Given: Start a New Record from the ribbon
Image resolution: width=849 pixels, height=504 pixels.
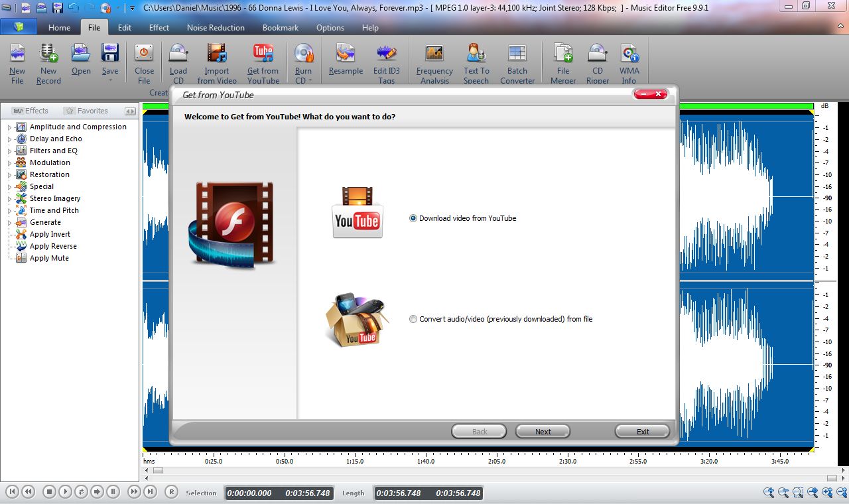Looking at the screenshot, I should click(48, 64).
